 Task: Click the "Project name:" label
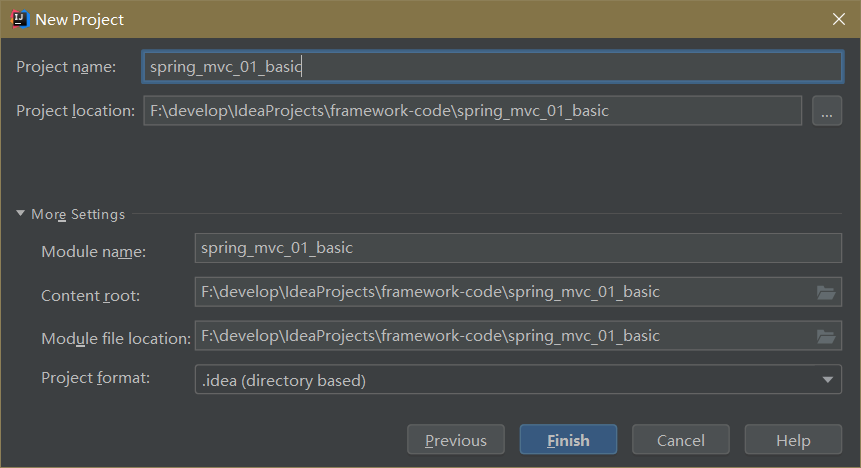66,67
